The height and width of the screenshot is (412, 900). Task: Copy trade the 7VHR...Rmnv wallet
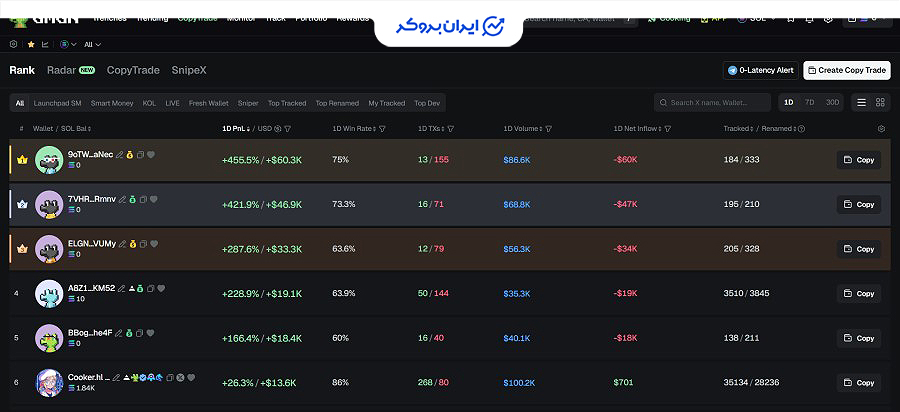coord(859,204)
